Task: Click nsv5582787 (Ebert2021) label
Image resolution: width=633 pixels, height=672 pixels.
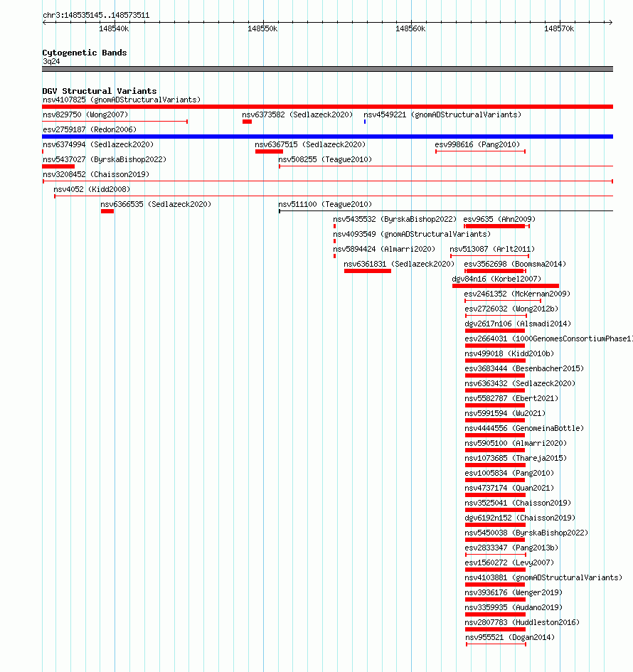Action: coord(511,398)
